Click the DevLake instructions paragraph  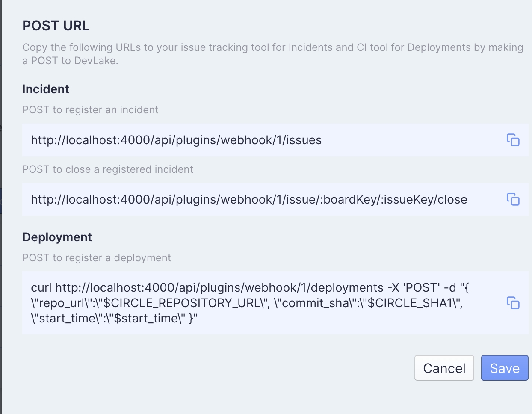[273, 54]
